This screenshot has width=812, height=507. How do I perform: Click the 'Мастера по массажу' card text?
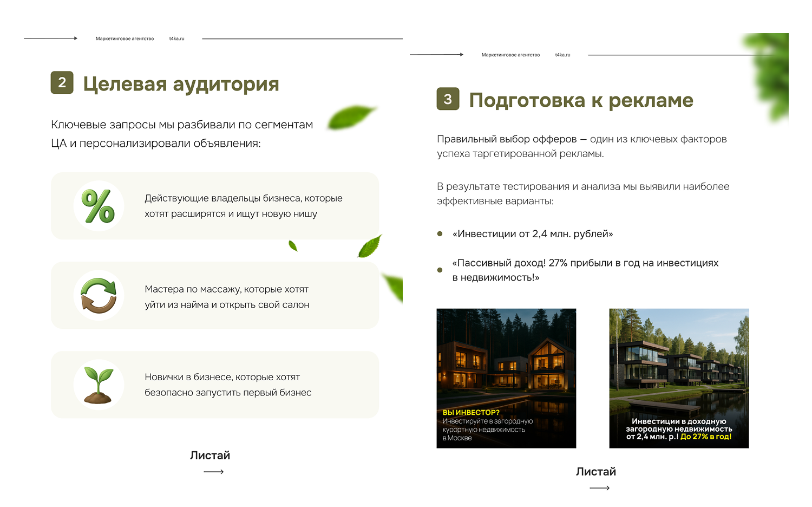pos(227,297)
